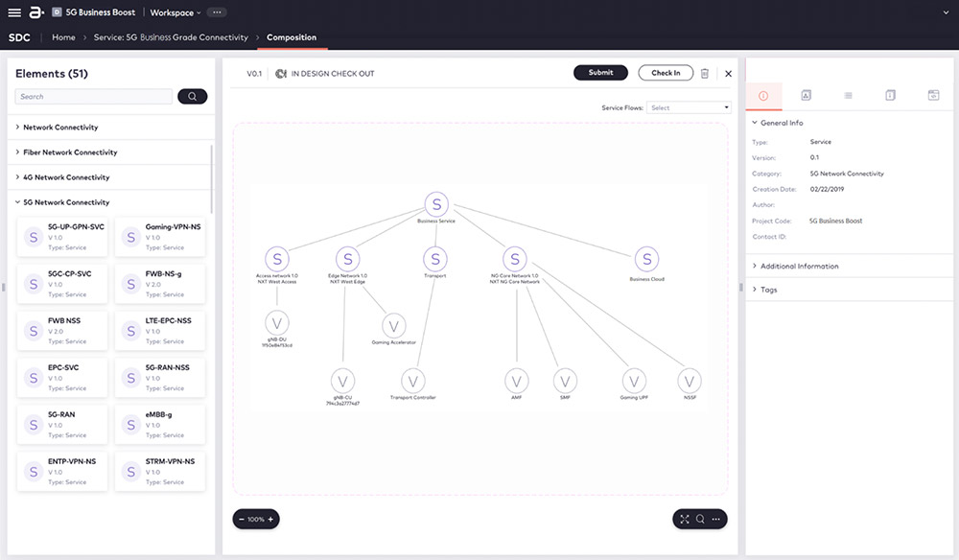This screenshot has width=959, height=560.
Task: Select the SMF node
Action: 565,381
